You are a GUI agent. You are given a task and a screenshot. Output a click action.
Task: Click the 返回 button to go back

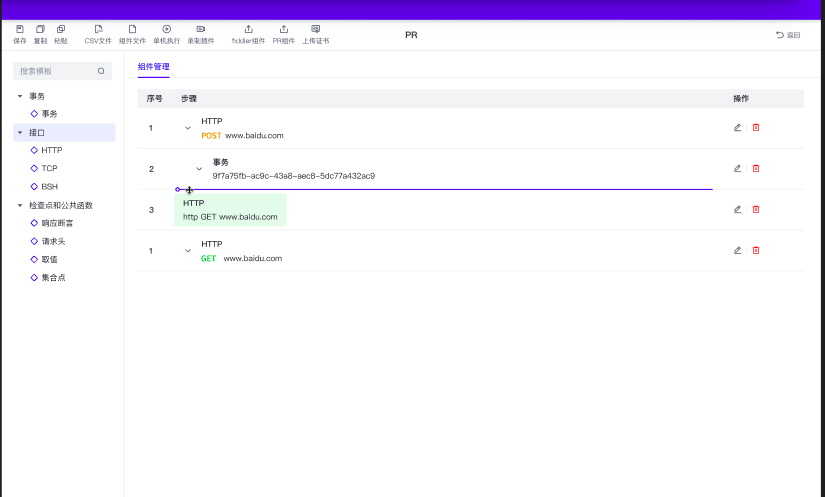point(788,35)
